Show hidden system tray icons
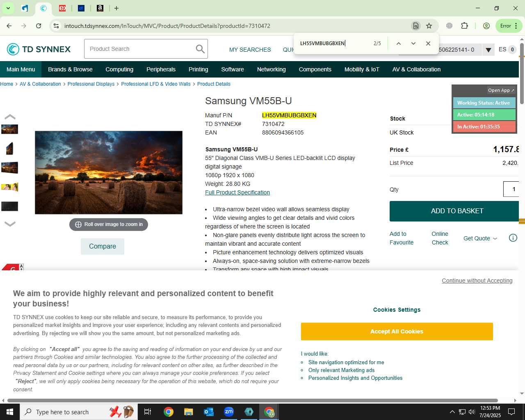This screenshot has width=525, height=420. 452,412
